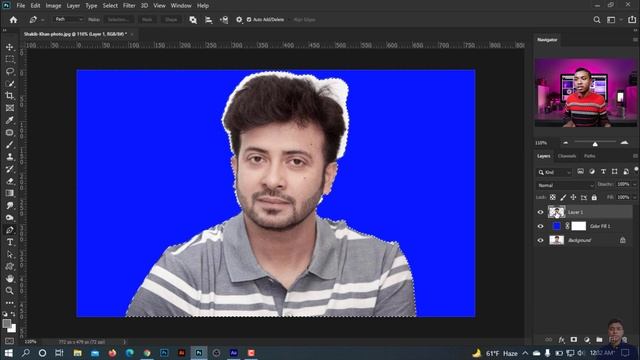Image resolution: width=640 pixels, height=360 pixels.
Task: Click the new group folder icon
Action: [x=599, y=340]
